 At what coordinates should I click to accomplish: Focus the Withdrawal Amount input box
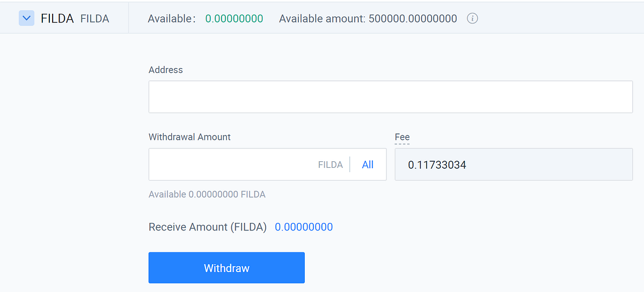(231, 164)
